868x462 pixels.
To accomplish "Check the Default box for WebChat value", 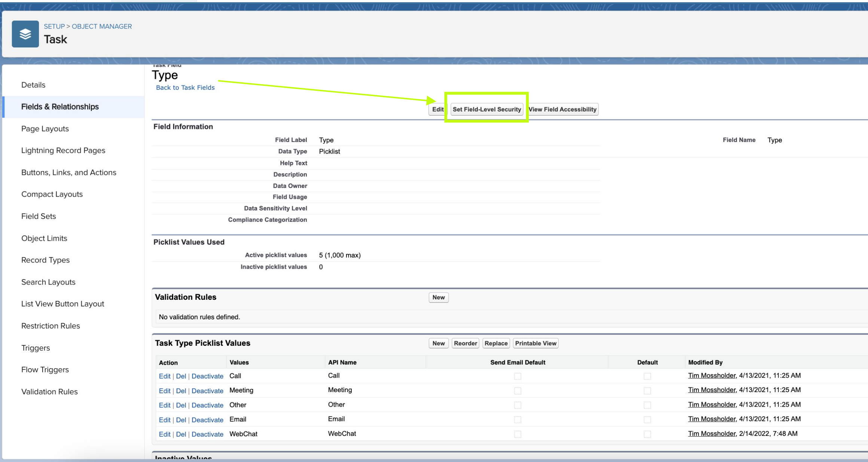I will [647, 434].
